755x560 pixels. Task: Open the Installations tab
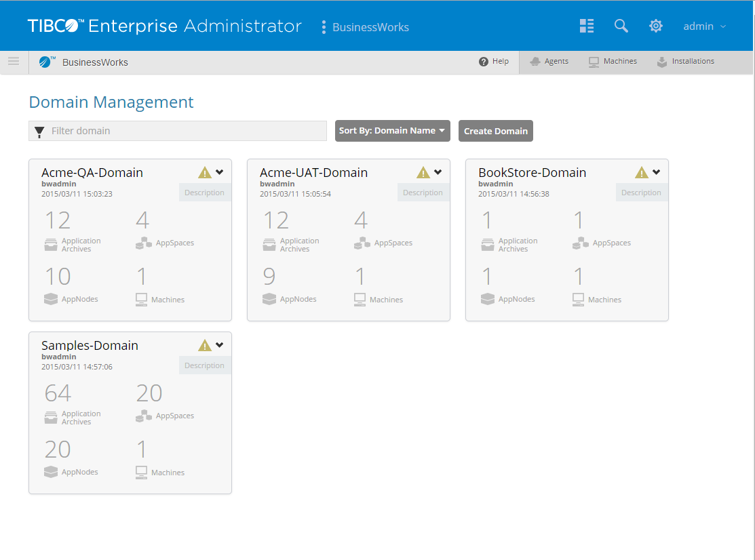686,62
